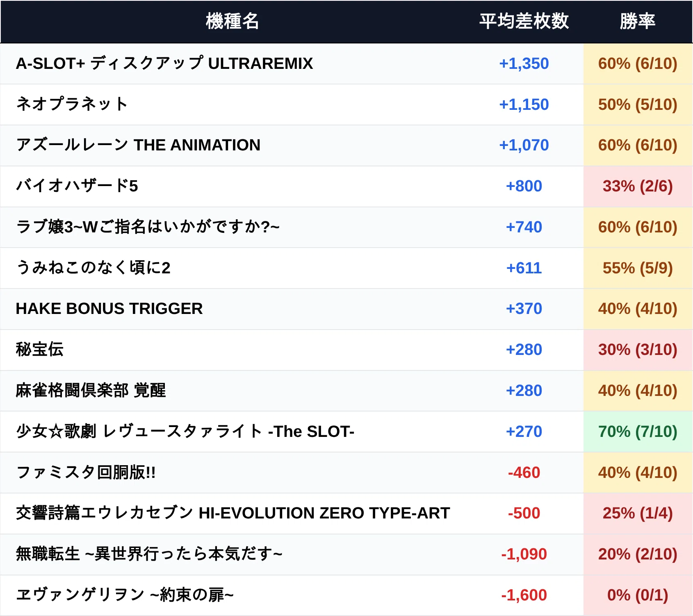Click the 秘宝伝 machine name
Image resolution: width=693 pixels, height=616 pixels.
(40, 349)
